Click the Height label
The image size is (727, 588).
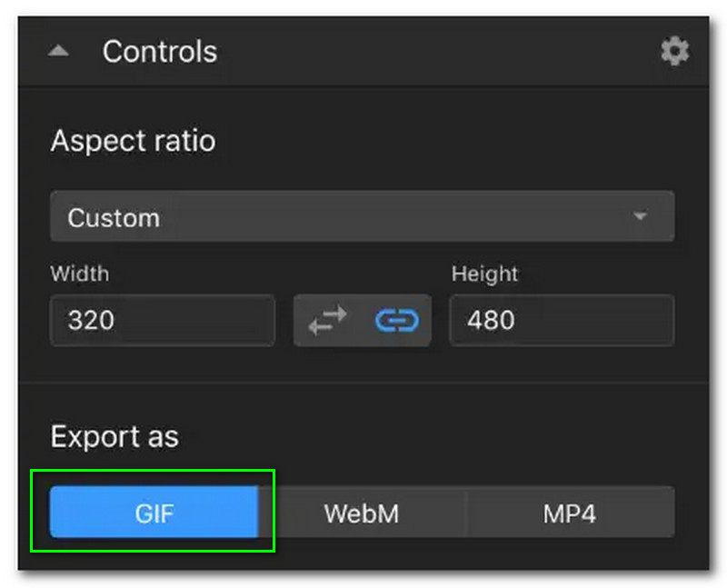(483, 274)
